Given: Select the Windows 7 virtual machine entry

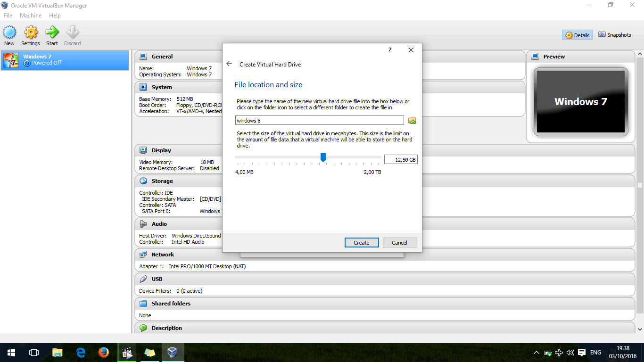Looking at the screenshot, I should pyautogui.click(x=65, y=60).
